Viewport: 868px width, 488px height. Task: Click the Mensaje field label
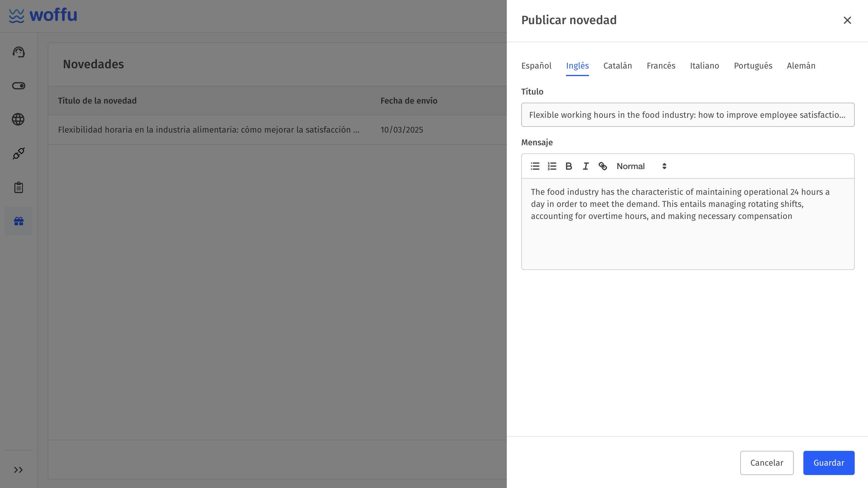tap(537, 143)
